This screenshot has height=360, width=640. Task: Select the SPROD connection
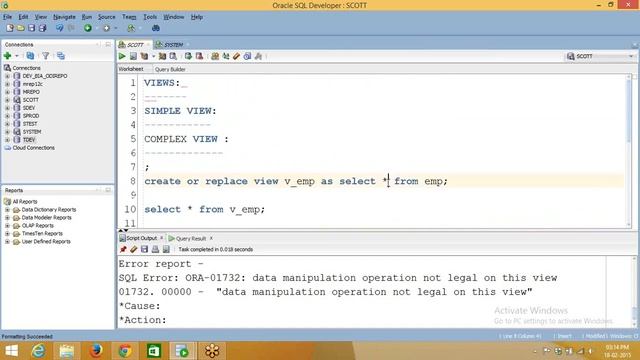[x=31, y=116]
